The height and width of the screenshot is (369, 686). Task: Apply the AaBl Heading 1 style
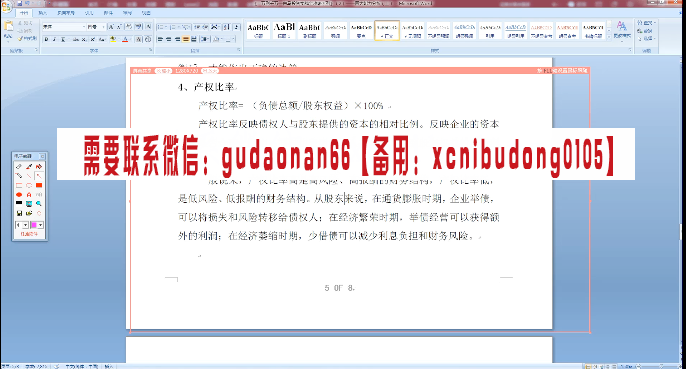[x=284, y=31]
